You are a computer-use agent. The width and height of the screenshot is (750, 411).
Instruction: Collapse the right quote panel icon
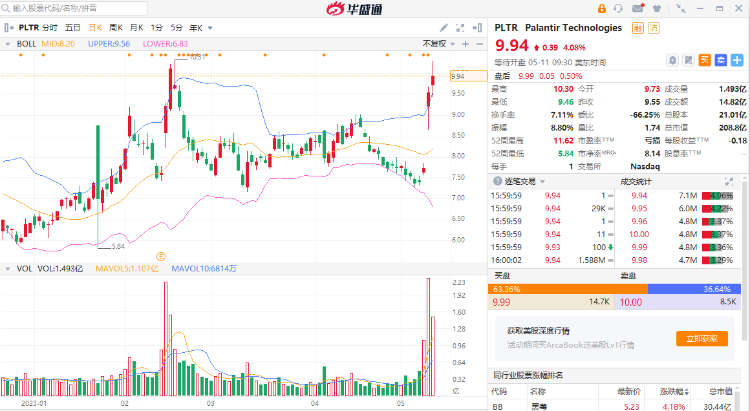[477, 28]
